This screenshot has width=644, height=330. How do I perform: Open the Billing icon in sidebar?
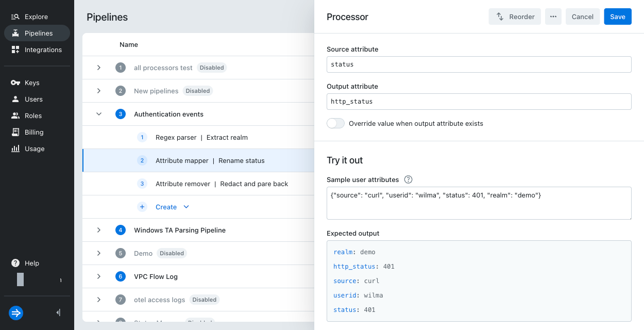(x=15, y=132)
